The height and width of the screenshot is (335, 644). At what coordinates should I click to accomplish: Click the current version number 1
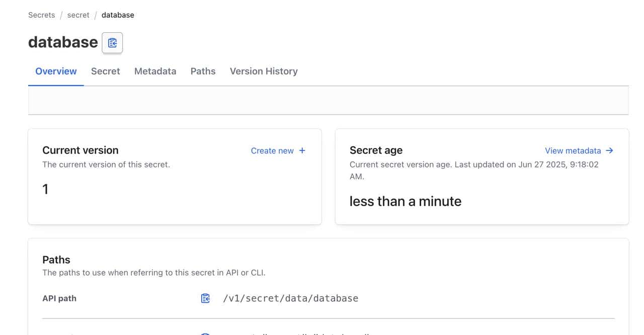(x=45, y=189)
